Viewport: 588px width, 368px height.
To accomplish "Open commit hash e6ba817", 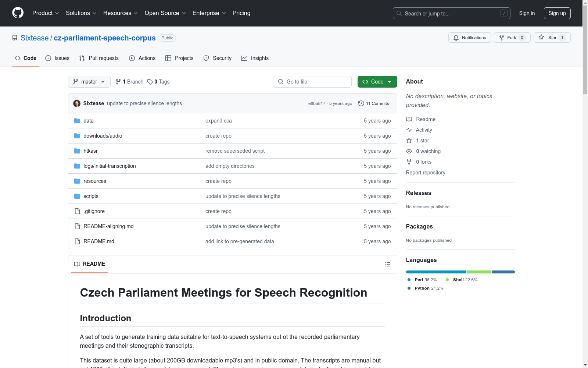I will pos(317,103).
